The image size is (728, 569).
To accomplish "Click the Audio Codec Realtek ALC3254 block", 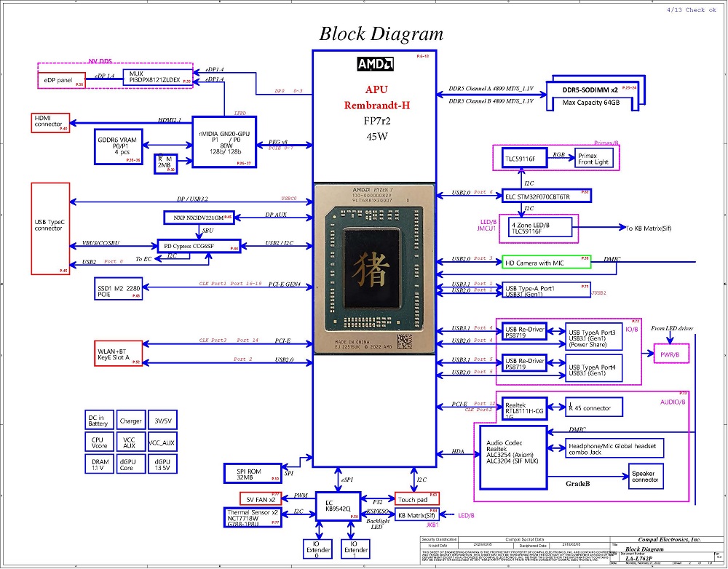I will tap(513, 458).
